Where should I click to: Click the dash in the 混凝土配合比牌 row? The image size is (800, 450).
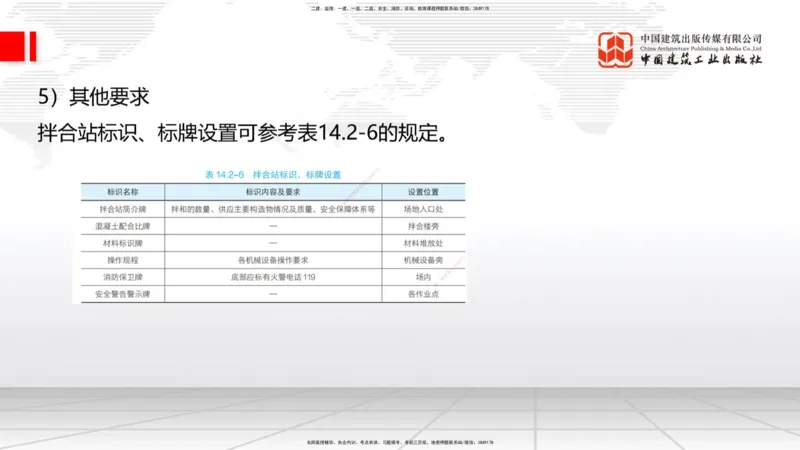(273, 226)
